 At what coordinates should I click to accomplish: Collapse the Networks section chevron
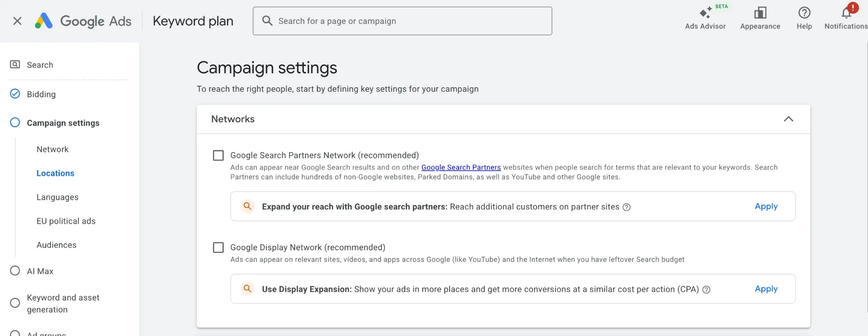[788, 119]
